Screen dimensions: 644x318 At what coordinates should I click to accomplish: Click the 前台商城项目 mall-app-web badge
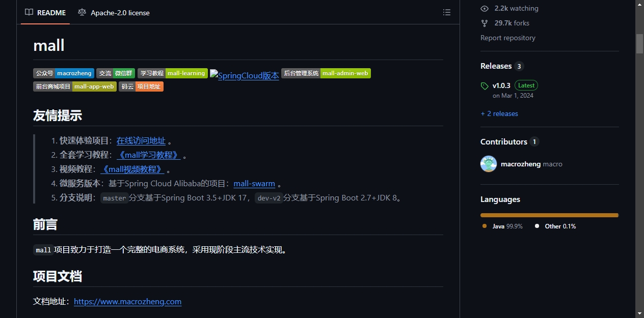[75, 86]
